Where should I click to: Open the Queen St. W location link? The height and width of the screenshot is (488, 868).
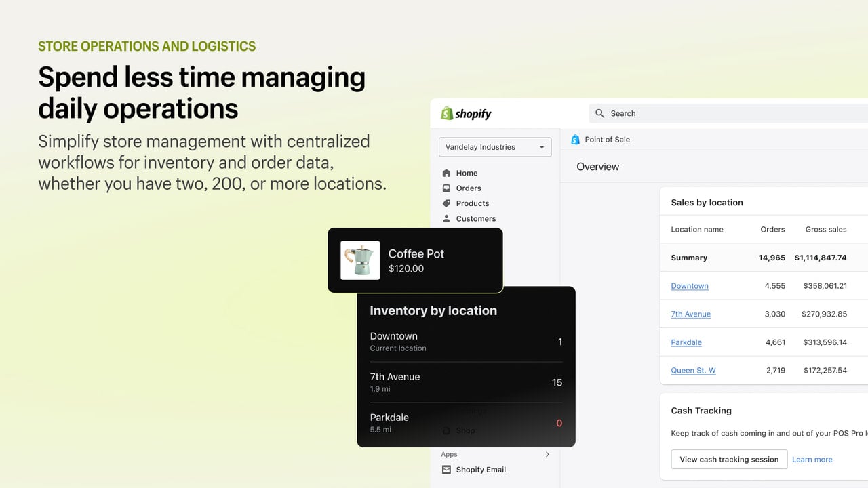pyautogui.click(x=693, y=370)
